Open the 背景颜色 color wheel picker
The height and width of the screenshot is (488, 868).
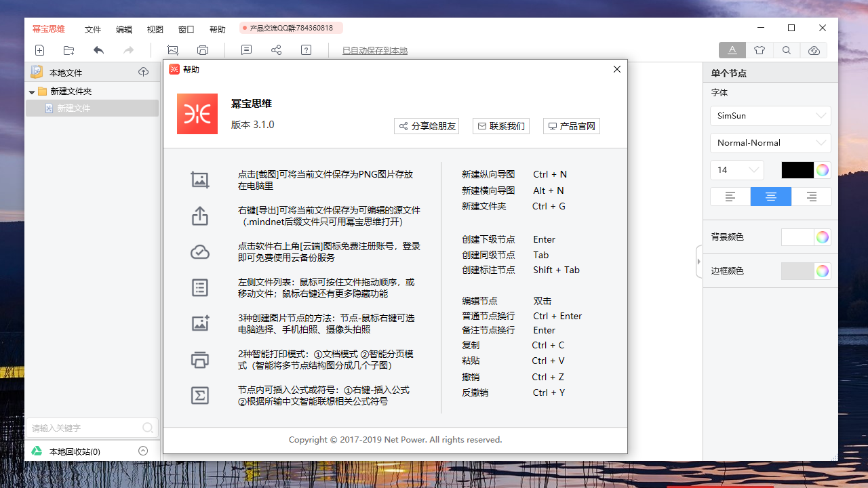[x=823, y=237]
